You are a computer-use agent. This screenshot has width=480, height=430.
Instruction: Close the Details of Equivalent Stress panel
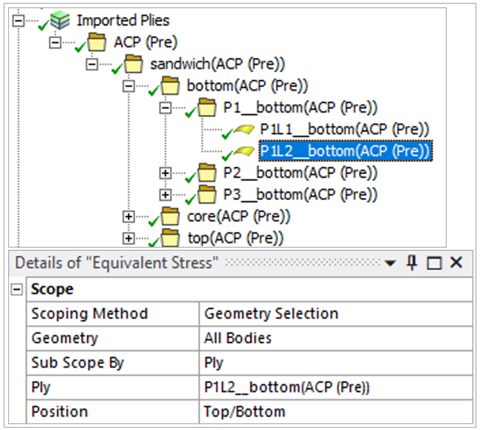click(456, 263)
